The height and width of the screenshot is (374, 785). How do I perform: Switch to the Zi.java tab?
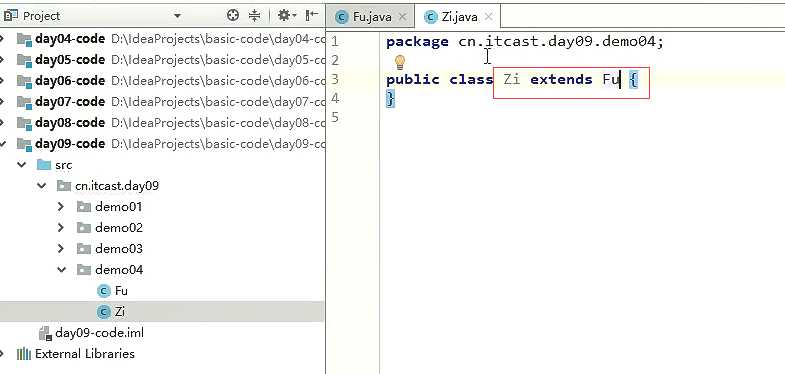pos(459,17)
